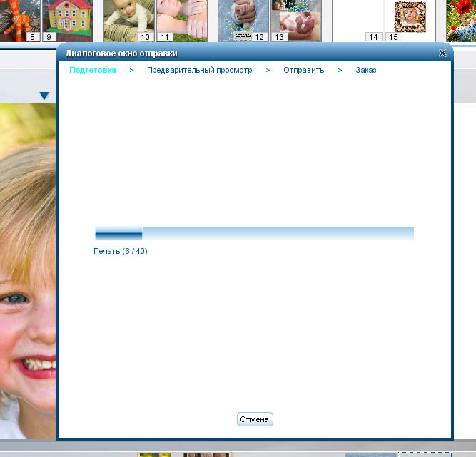Select page 9 thumbnail with yellow house
Screen dimensions: 476x457
pyautogui.click(x=68, y=21)
